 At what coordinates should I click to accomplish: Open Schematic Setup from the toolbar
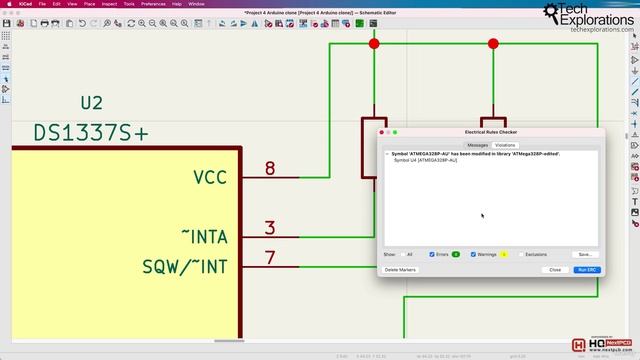[x=20, y=24]
